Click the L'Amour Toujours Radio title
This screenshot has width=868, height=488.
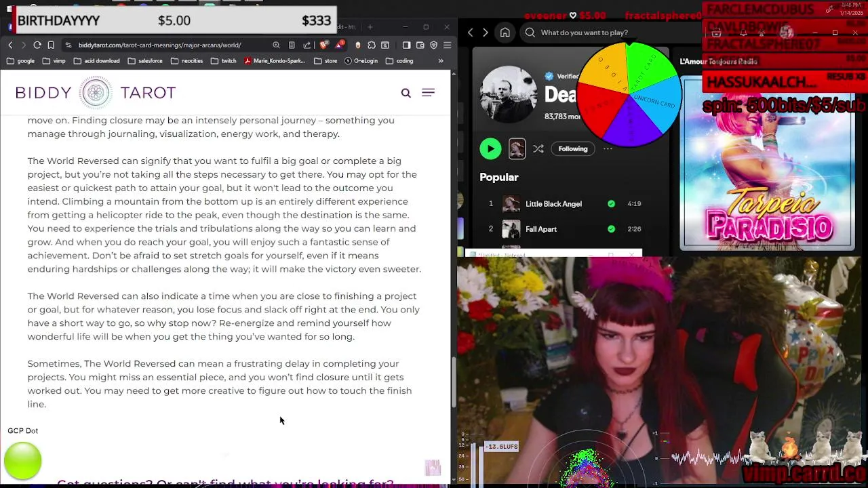pos(718,62)
